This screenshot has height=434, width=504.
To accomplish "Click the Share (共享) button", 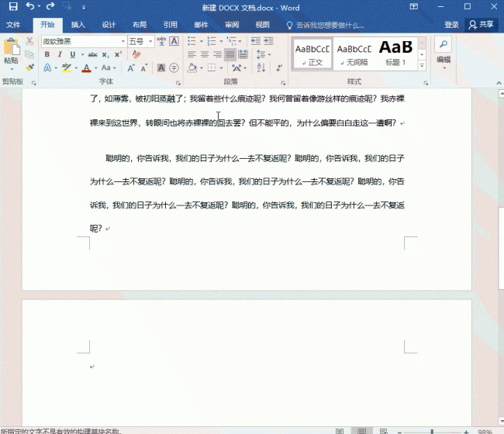I will (x=481, y=25).
